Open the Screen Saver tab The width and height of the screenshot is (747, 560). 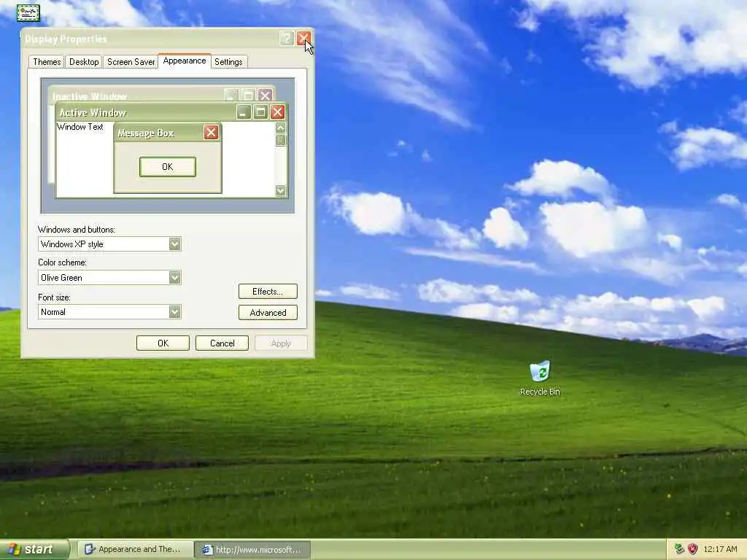click(131, 62)
